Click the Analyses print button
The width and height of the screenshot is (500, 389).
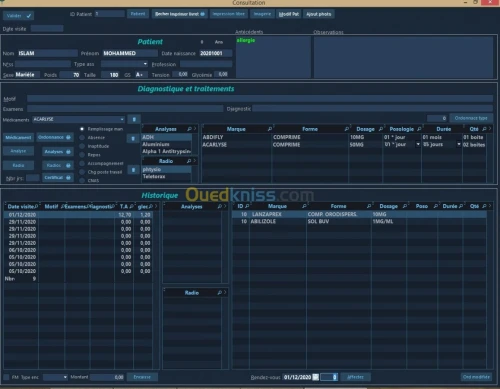[x=58, y=152]
